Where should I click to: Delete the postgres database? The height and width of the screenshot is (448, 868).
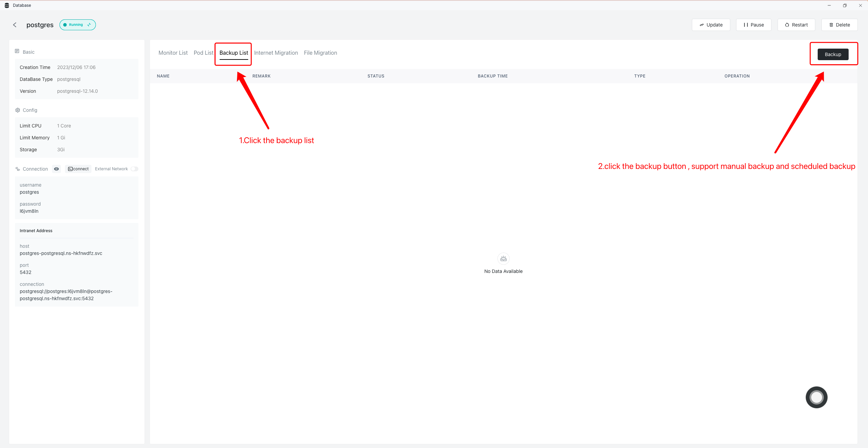839,25
